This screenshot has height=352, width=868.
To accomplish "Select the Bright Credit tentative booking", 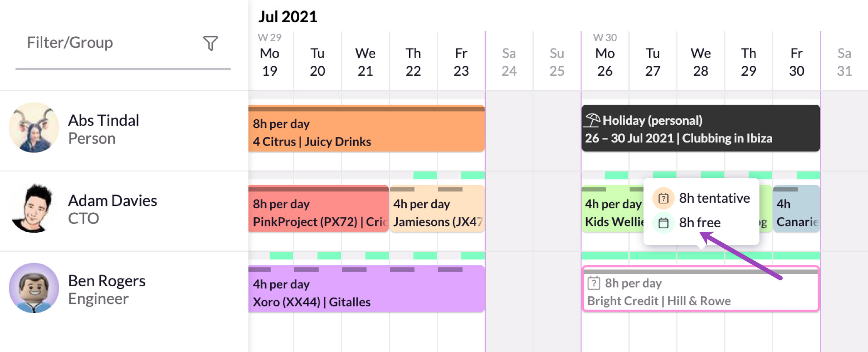I will point(700,289).
